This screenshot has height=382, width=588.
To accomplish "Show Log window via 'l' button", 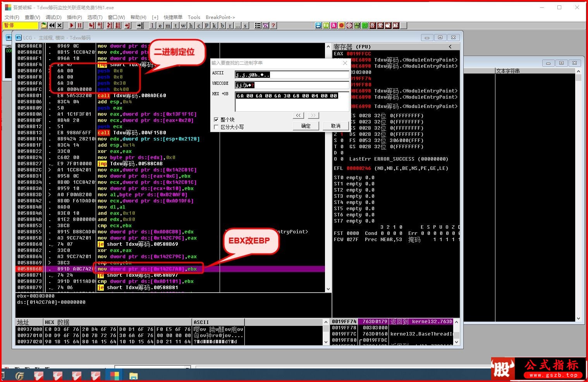I will pos(152,26).
